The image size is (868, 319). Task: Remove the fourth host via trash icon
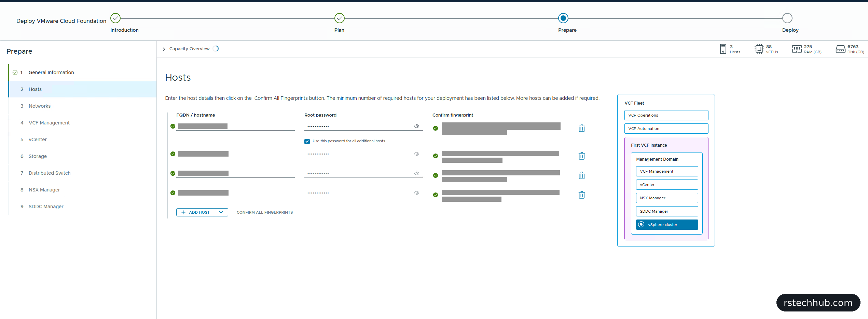[x=581, y=195]
